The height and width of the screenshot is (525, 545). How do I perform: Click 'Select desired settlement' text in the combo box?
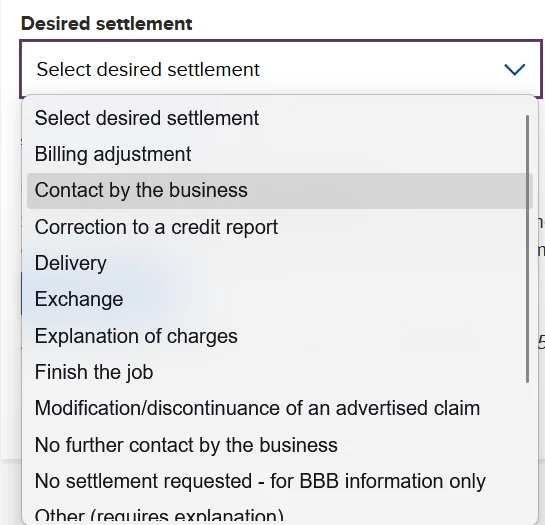click(x=148, y=69)
